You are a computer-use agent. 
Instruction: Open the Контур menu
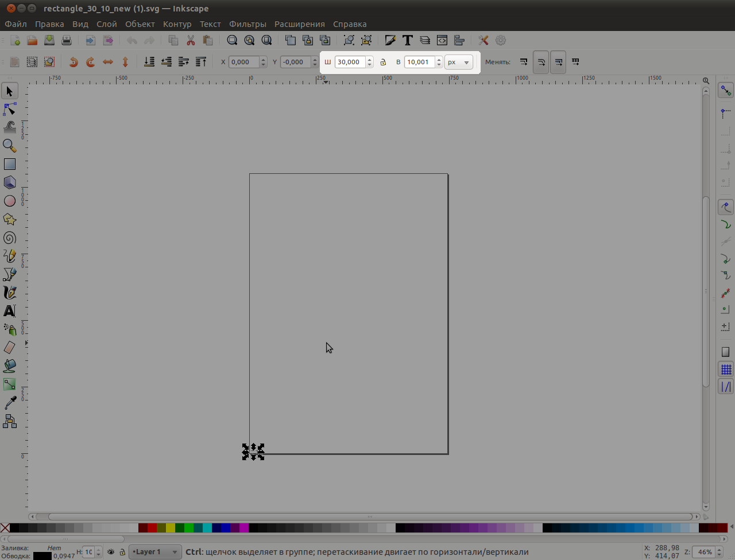[x=177, y=24]
